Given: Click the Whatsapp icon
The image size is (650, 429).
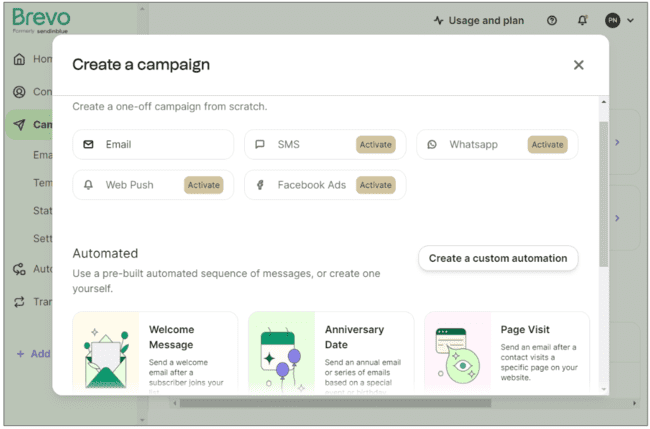Looking at the screenshot, I should tap(432, 145).
